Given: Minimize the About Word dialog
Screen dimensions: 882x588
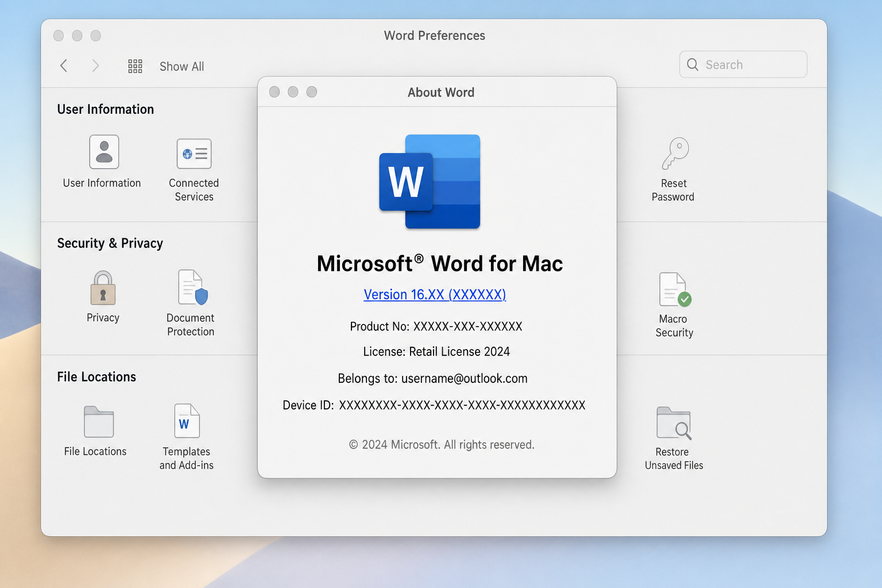Looking at the screenshot, I should pyautogui.click(x=293, y=92).
